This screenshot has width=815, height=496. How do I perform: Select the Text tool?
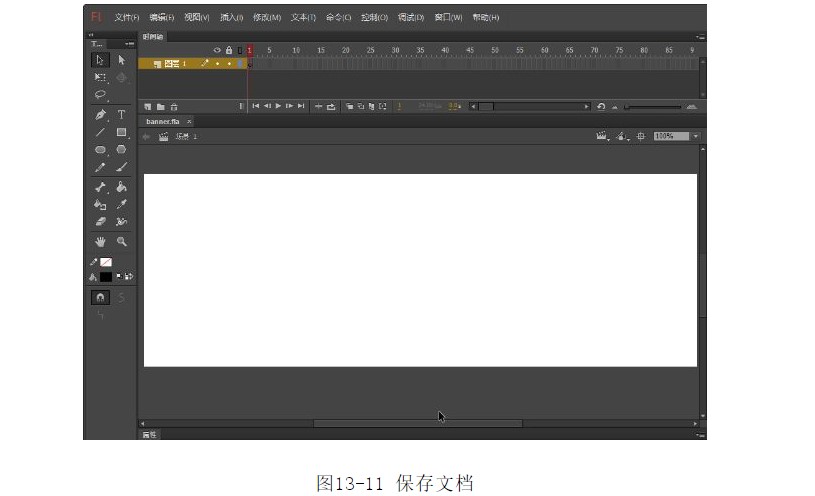coord(122,115)
